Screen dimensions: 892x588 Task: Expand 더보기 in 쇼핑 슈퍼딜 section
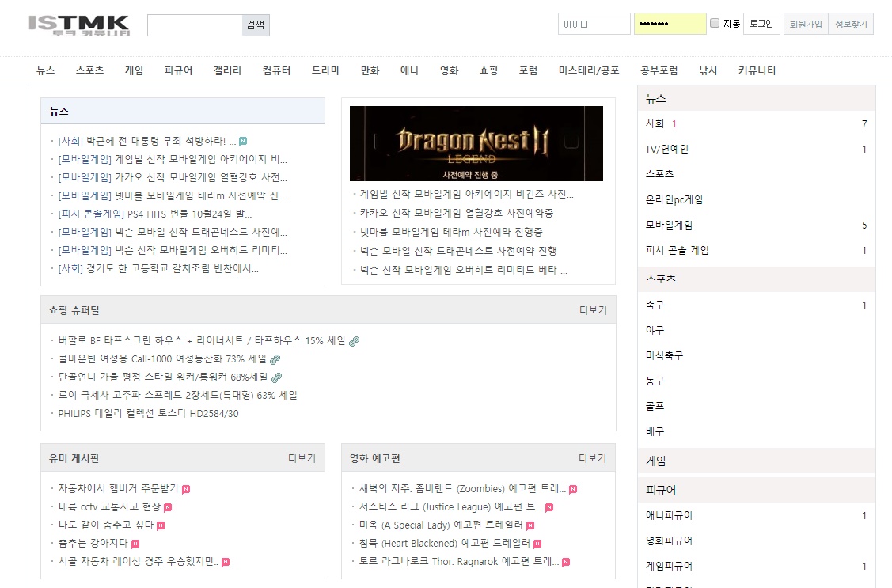tap(592, 310)
